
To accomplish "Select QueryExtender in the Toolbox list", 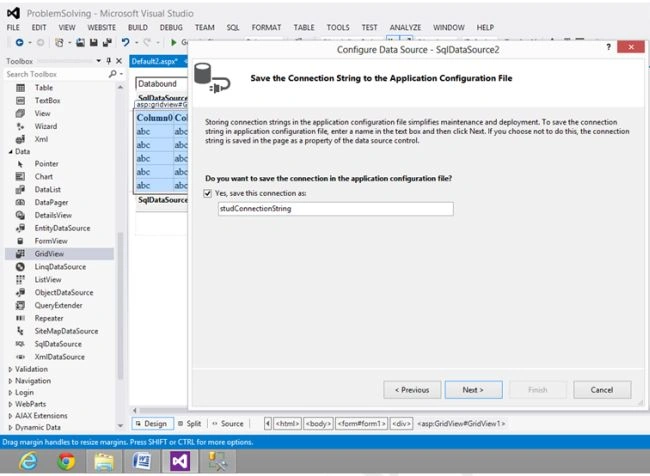I will (59, 305).
